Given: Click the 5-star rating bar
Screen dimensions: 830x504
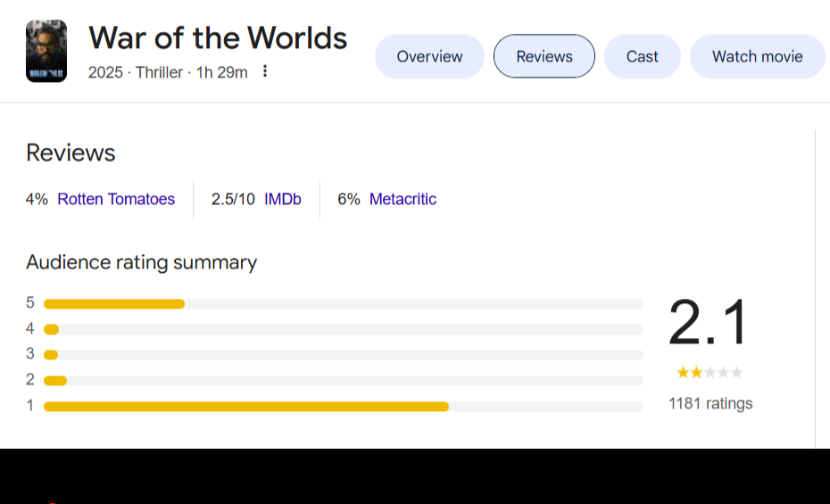Looking at the screenshot, I should 343,304.
